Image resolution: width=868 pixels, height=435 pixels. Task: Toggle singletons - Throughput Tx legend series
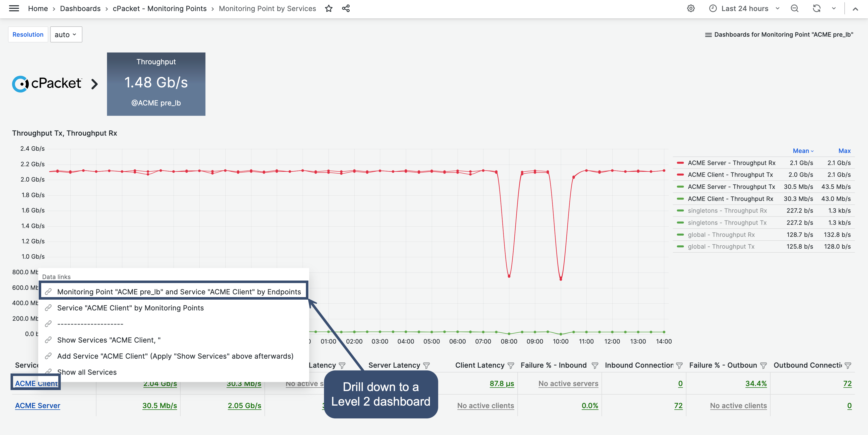click(727, 223)
